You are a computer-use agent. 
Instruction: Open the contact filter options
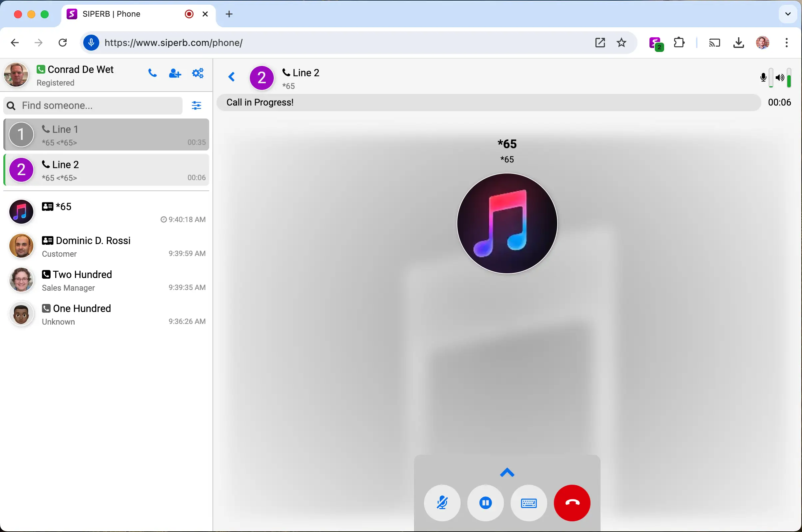[197, 106]
